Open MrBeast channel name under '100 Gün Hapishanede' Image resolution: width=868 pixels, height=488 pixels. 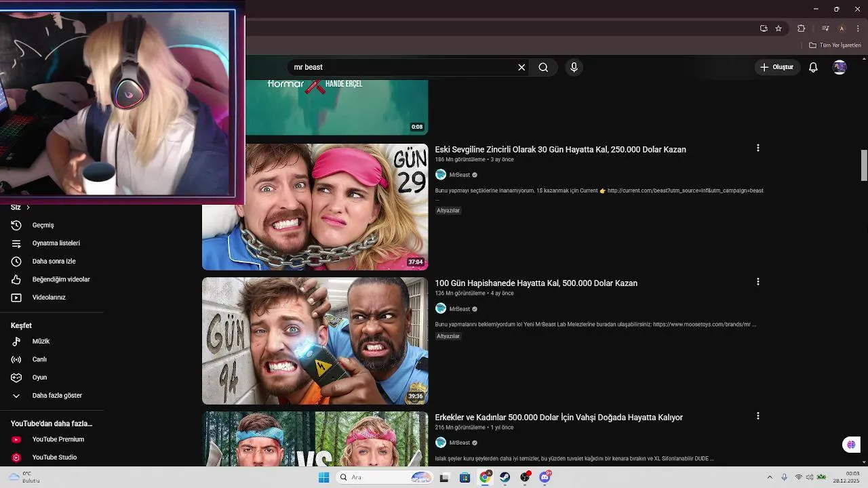pos(460,309)
